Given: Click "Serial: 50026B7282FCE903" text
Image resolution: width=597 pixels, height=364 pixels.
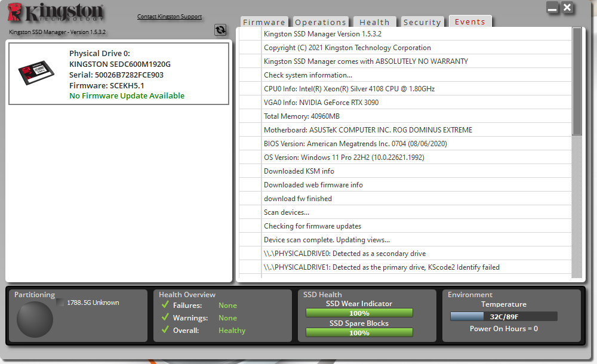Looking at the screenshot, I should coord(116,75).
